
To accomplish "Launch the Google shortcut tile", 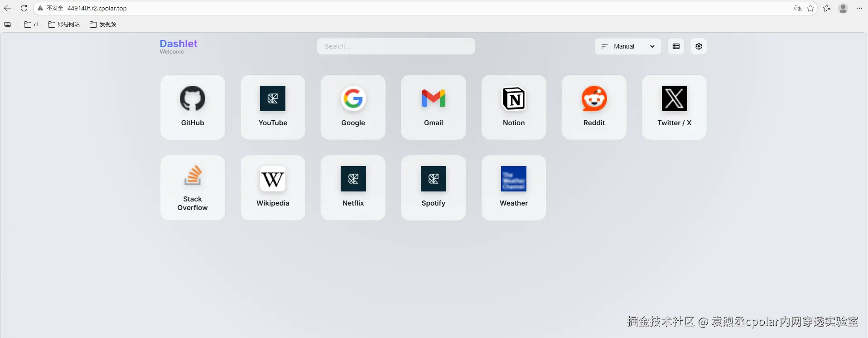I will 353,108.
